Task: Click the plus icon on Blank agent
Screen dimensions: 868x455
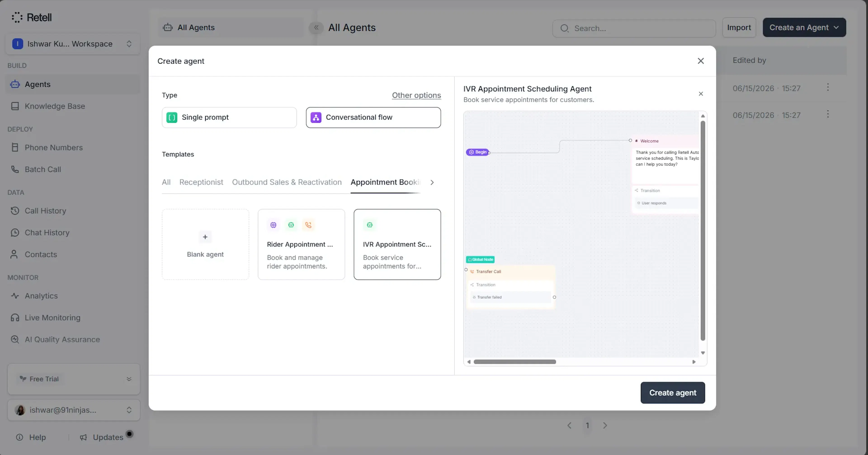Action: [x=205, y=237]
